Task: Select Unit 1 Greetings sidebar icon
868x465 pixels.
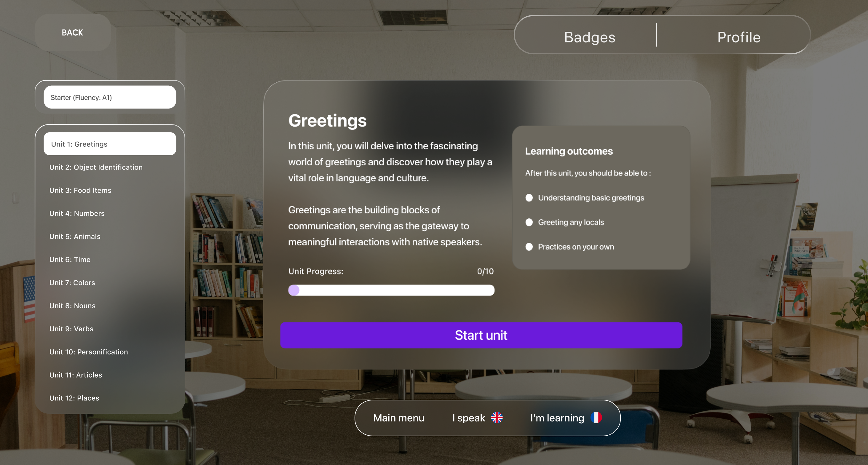Action: pyautogui.click(x=110, y=143)
